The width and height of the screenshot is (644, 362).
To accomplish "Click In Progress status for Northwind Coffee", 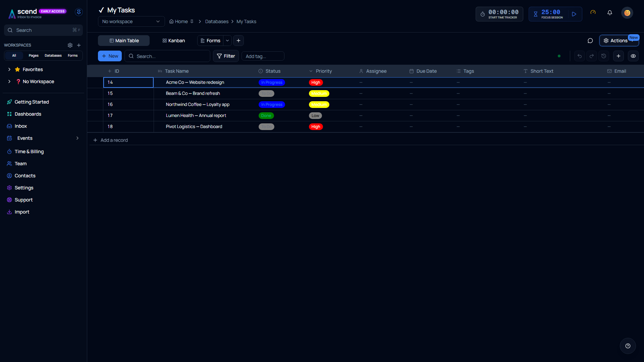I will 272,105.
